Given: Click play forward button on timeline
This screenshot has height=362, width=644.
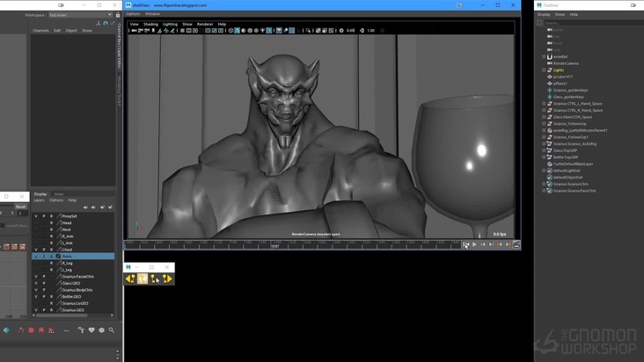Looking at the screenshot, I should [474, 244].
